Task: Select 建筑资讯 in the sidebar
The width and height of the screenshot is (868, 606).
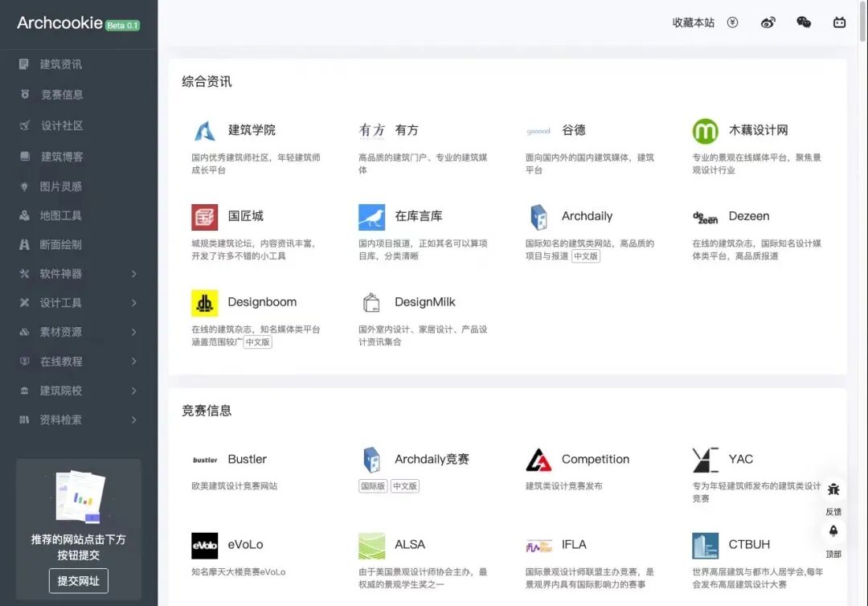Action: pos(61,64)
